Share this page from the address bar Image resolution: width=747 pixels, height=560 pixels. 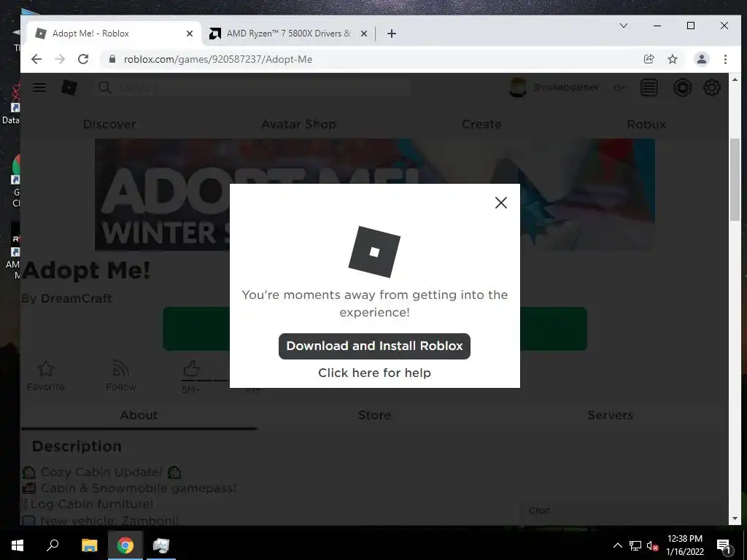click(x=649, y=59)
